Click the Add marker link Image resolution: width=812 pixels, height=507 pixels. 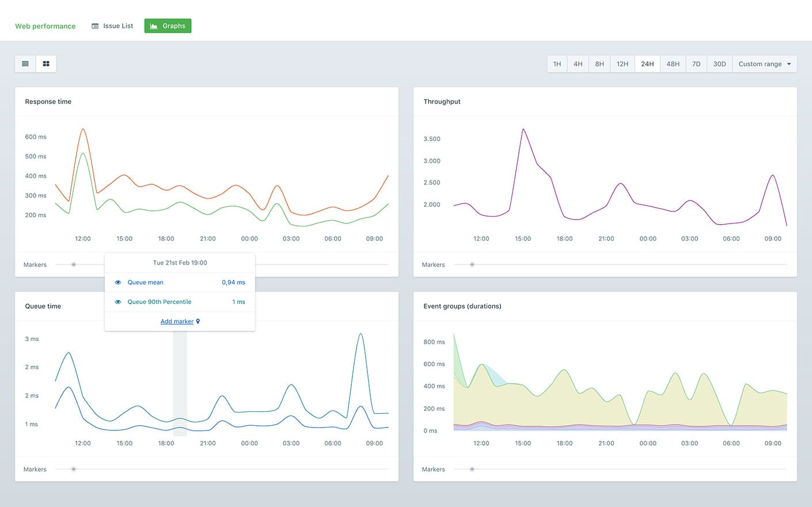click(x=177, y=321)
